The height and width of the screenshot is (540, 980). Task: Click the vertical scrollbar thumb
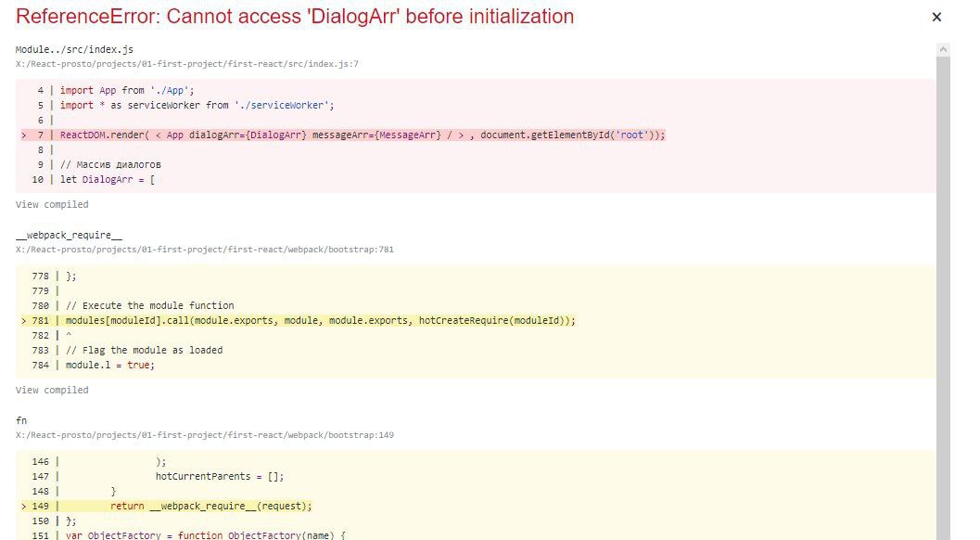coord(943,278)
